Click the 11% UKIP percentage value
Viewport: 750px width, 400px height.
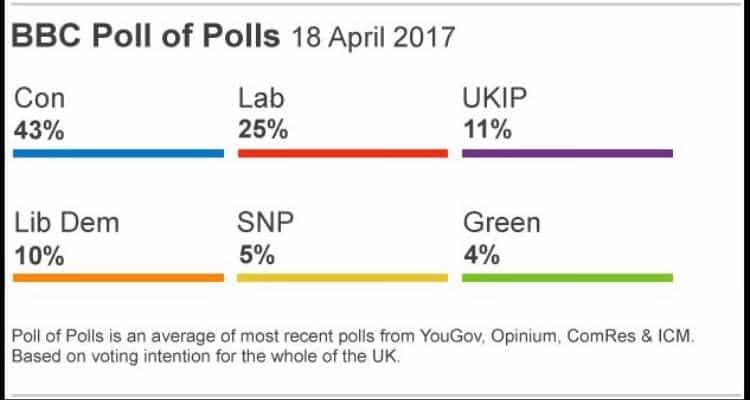486,129
